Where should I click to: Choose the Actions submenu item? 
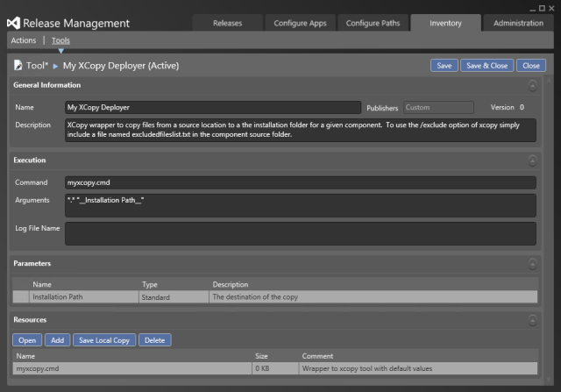click(24, 40)
